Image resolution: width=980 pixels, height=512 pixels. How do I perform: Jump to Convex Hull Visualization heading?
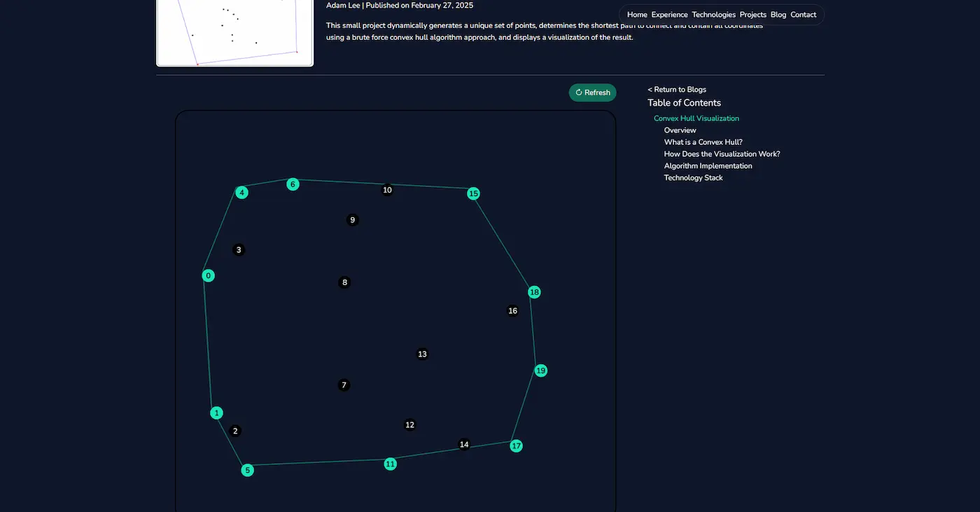click(696, 118)
